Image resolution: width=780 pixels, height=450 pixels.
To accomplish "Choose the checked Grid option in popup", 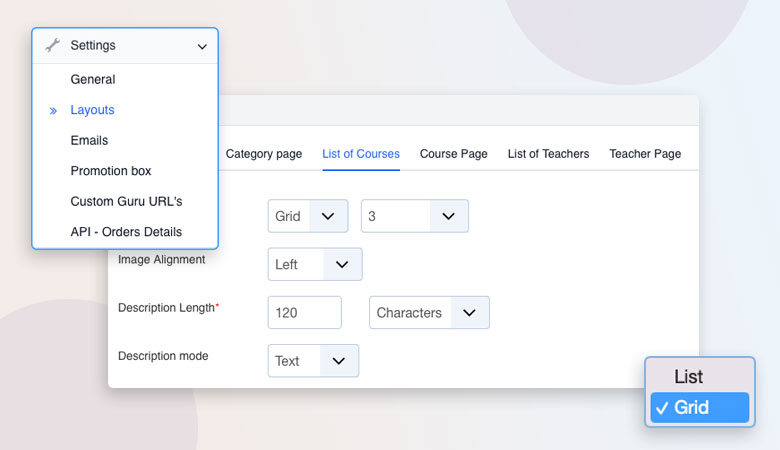I will 699,407.
